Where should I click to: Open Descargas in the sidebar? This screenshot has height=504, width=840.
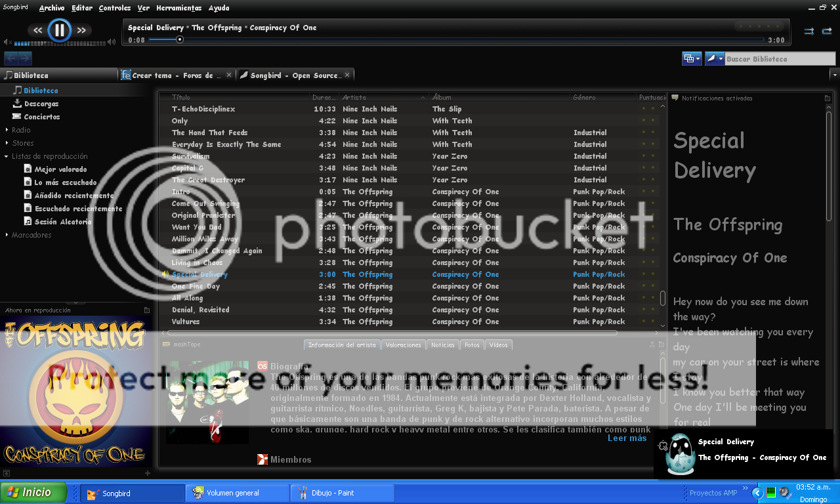coord(41,104)
